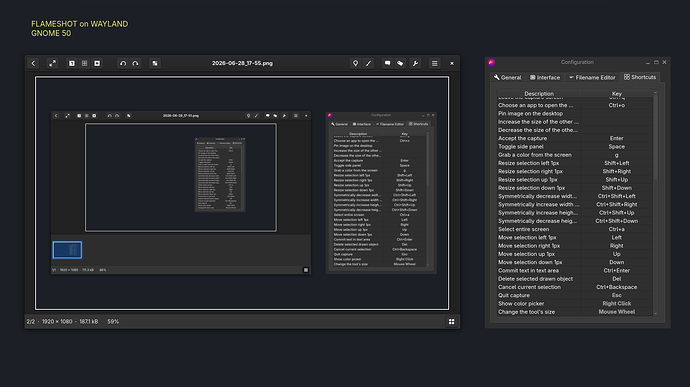The image size is (690, 387).
Task: Close the Configuration window
Action: pyautogui.click(x=664, y=63)
